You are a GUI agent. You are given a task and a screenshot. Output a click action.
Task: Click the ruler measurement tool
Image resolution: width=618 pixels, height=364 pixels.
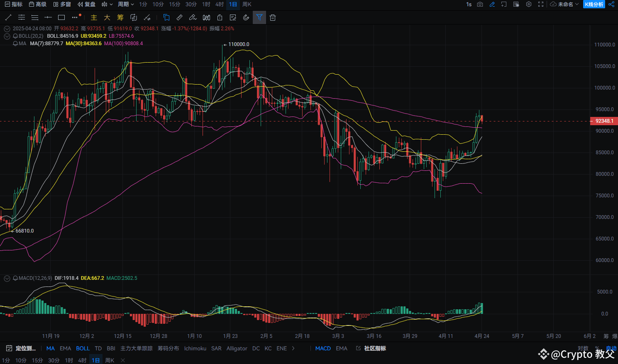click(179, 17)
